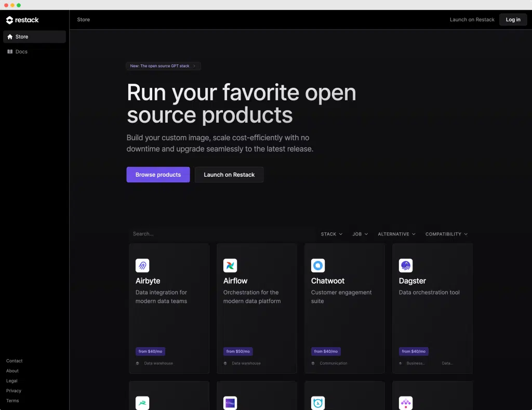
Task: Click the arrow in the GPT stack banner
Action: point(194,66)
